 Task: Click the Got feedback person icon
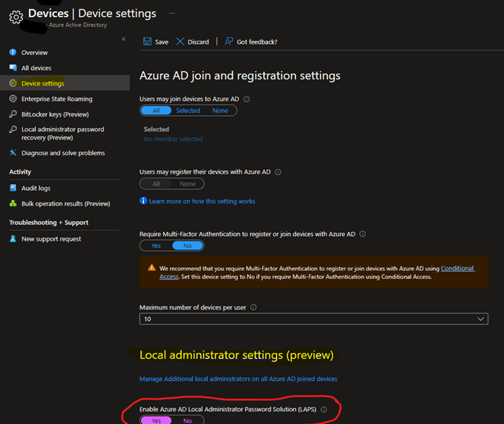coord(229,42)
